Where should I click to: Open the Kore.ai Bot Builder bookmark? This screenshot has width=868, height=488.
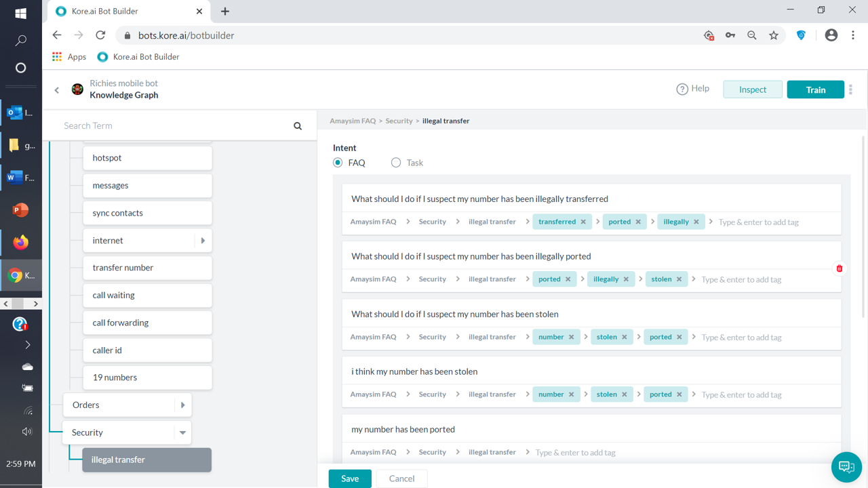(x=138, y=57)
